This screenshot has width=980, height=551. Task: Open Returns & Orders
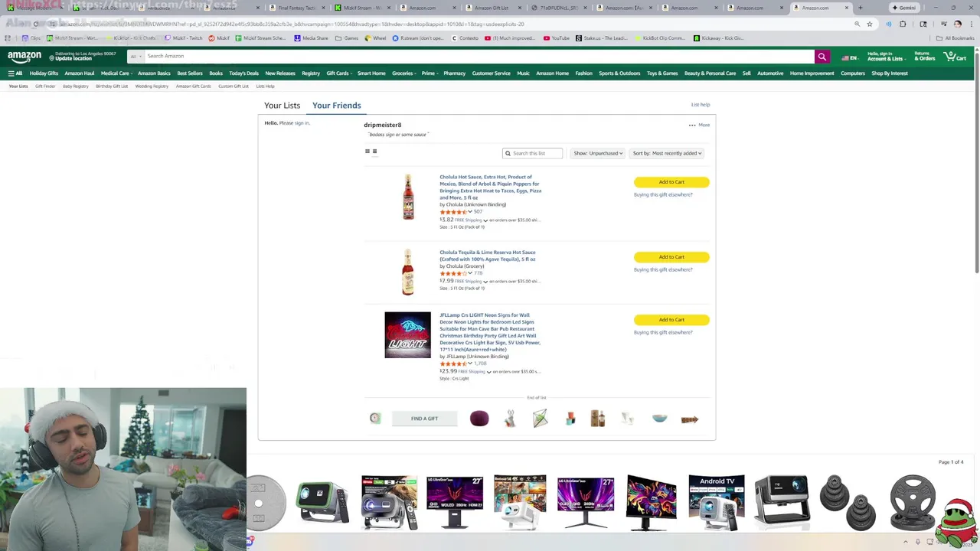point(925,56)
